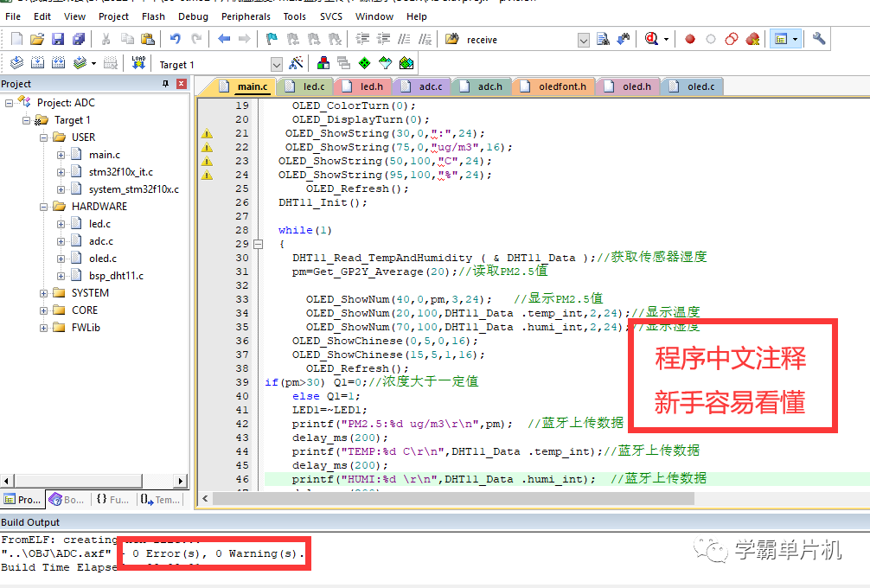Open the Peripherals menu
Screen dimensions: 870x588
click(x=246, y=16)
